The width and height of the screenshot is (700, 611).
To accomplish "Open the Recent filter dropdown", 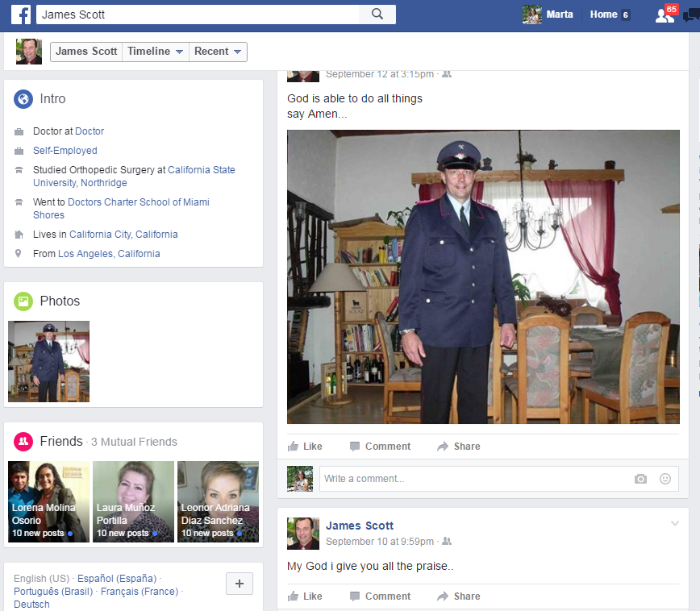I will pyautogui.click(x=217, y=51).
